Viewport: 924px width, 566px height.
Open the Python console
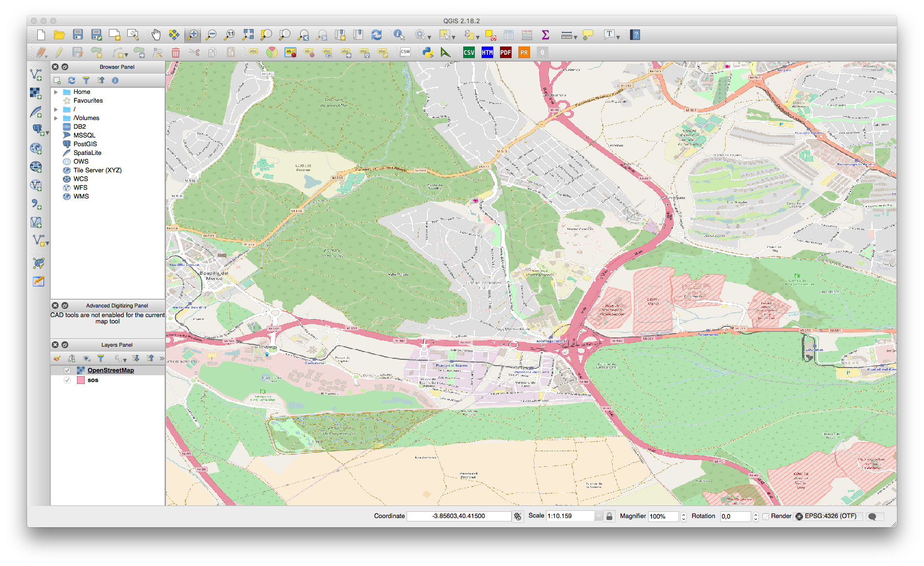[427, 52]
